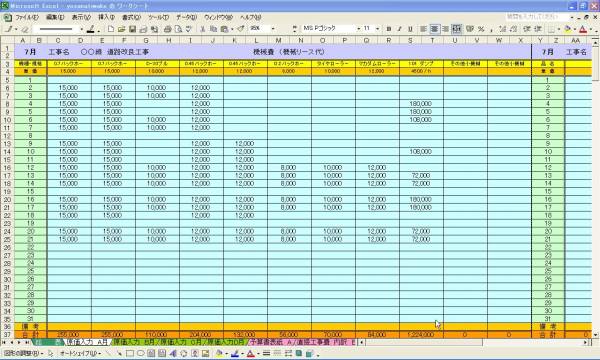Click the Open folder icon
Viewport: 600px width, 360px height.
122,29
